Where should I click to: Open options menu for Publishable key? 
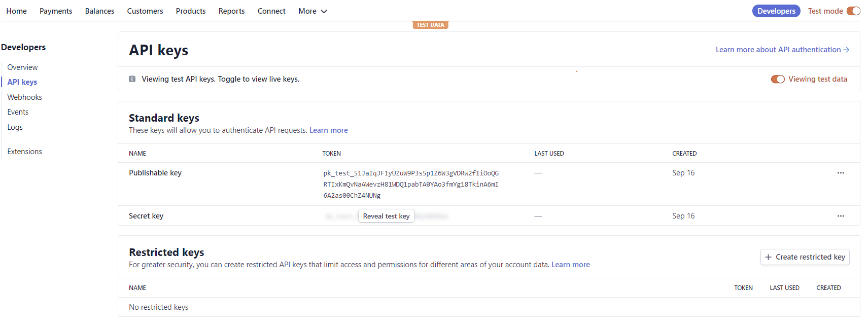tap(841, 173)
